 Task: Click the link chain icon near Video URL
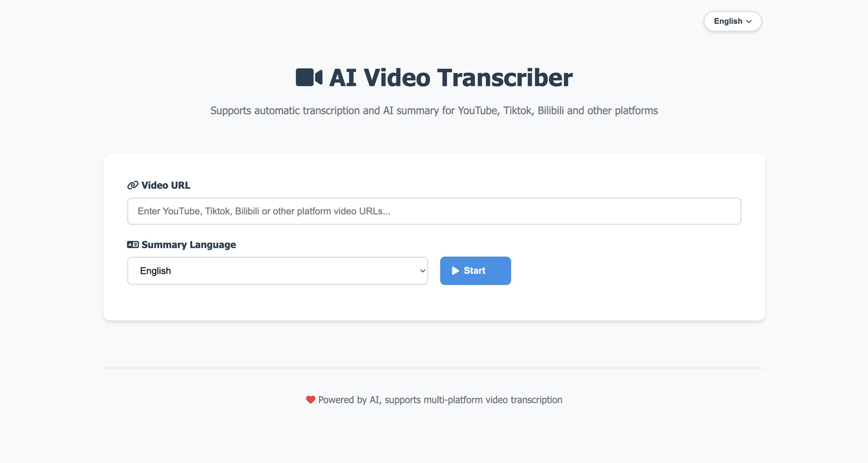[x=133, y=185]
